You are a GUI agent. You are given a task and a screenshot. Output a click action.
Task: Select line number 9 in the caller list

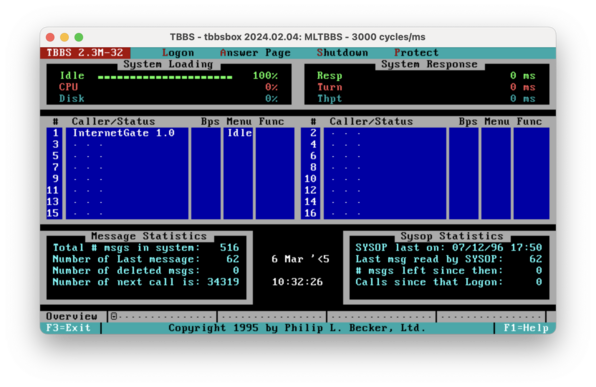(x=55, y=179)
